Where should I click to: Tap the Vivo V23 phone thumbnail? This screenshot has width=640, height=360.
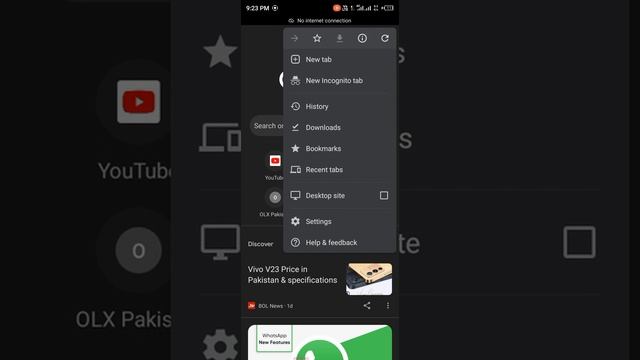click(369, 279)
